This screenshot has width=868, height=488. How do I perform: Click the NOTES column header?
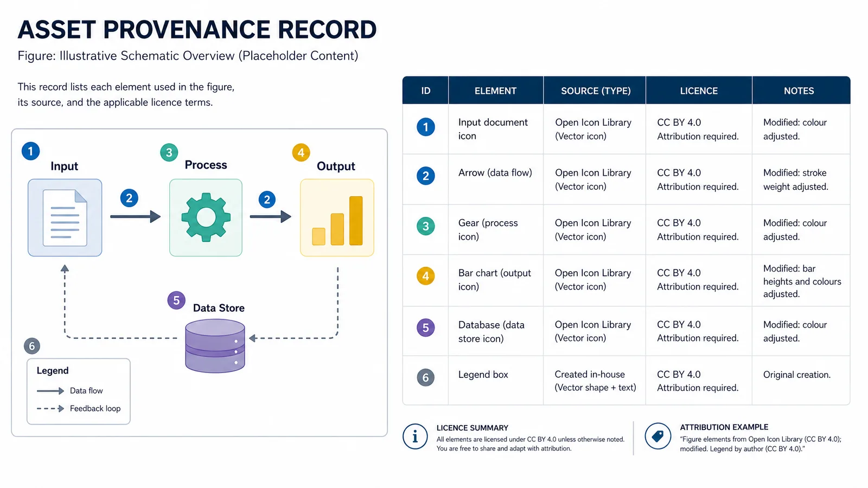pyautogui.click(x=799, y=91)
